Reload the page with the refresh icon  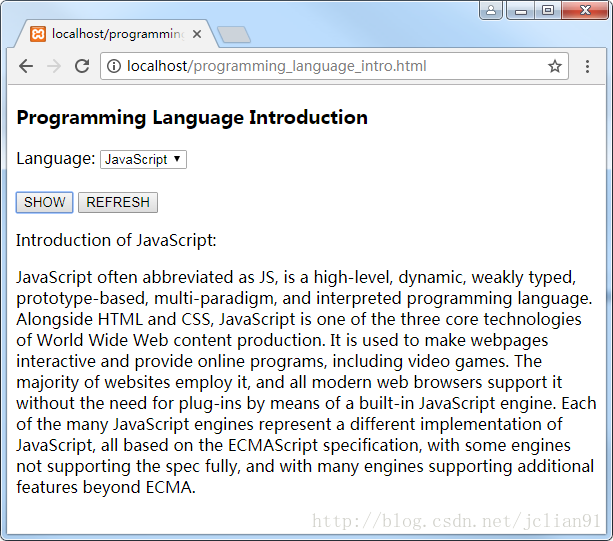tap(82, 66)
